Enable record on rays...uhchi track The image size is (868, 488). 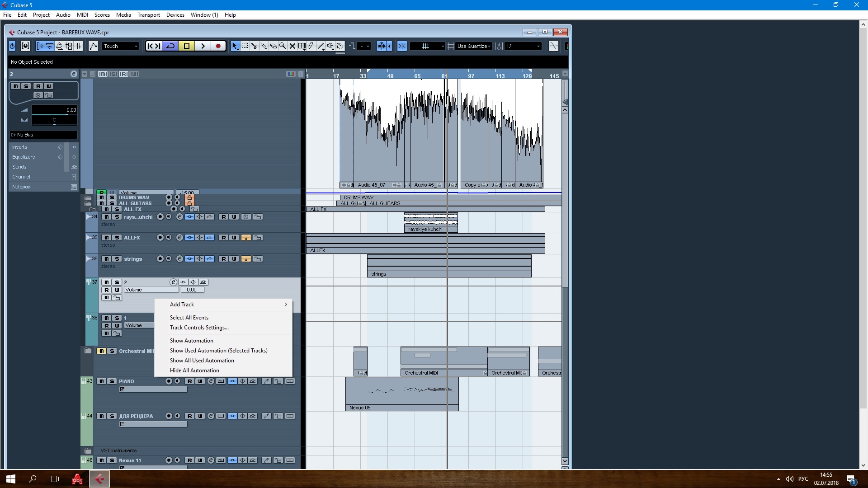coord(160,217)
